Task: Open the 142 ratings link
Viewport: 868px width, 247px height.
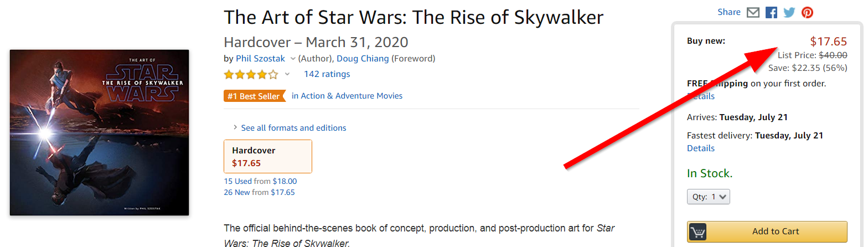Action: 327,74
